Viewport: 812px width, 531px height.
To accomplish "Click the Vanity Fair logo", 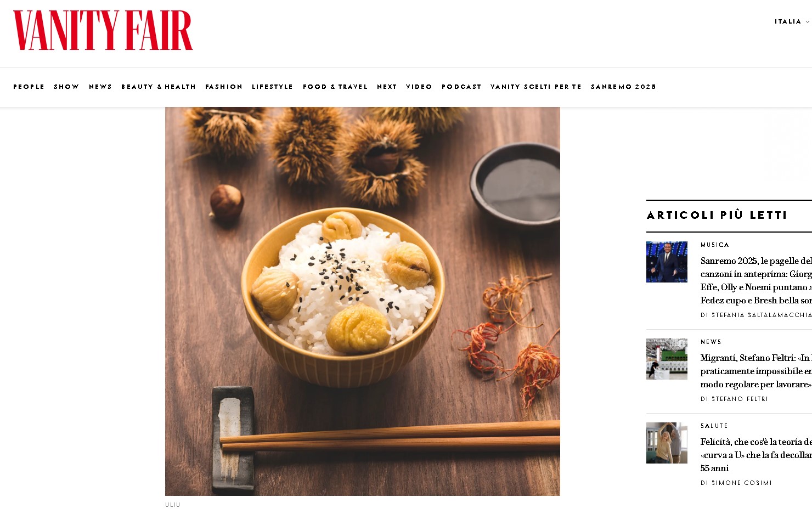I will click(103, 30).
